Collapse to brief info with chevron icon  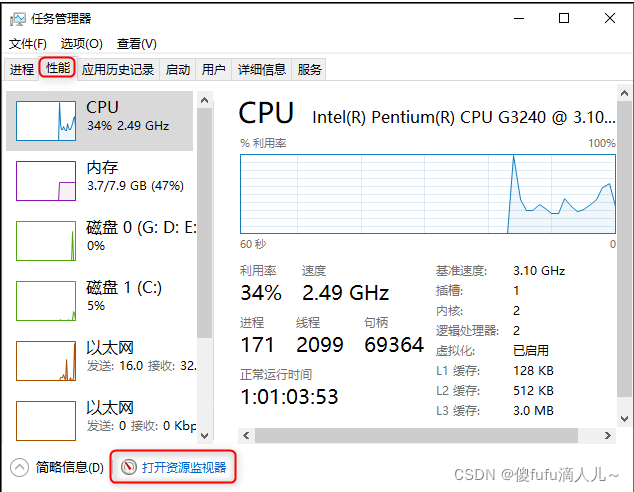click(20, 467)
